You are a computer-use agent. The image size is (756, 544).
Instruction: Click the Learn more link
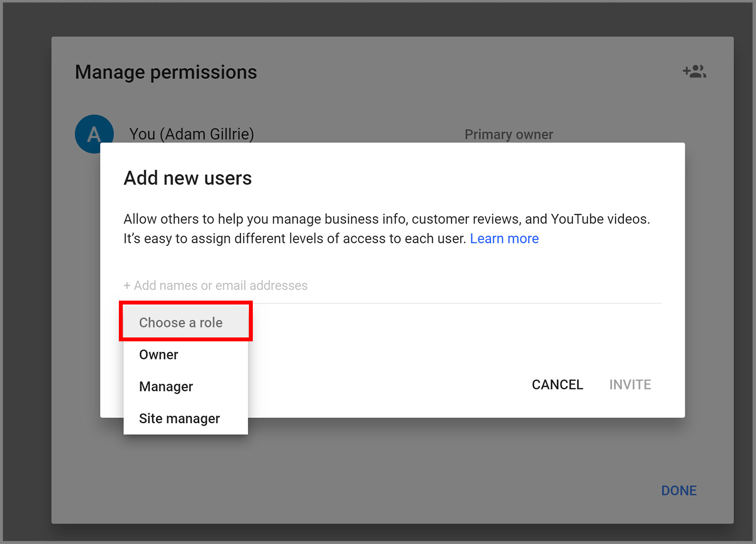[504, 239]
